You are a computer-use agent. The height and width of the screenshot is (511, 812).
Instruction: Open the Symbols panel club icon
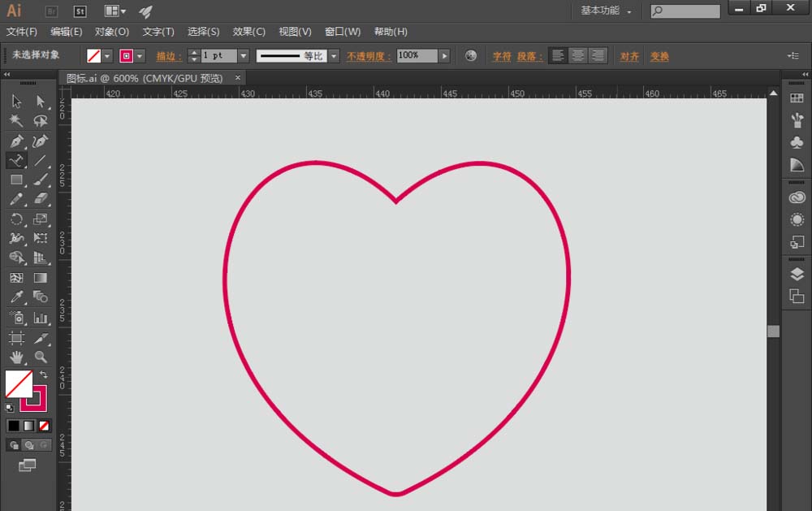click(797, 142)
